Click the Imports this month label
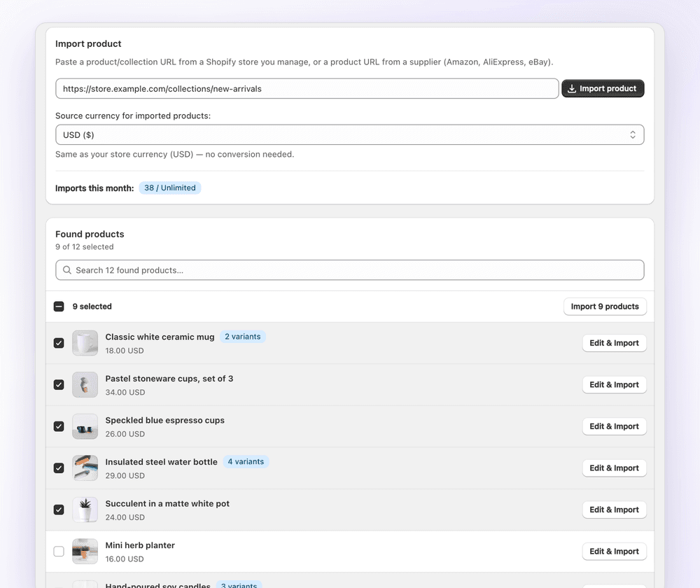The width and height of the screenshot is (700, 588). coord(94,188)
